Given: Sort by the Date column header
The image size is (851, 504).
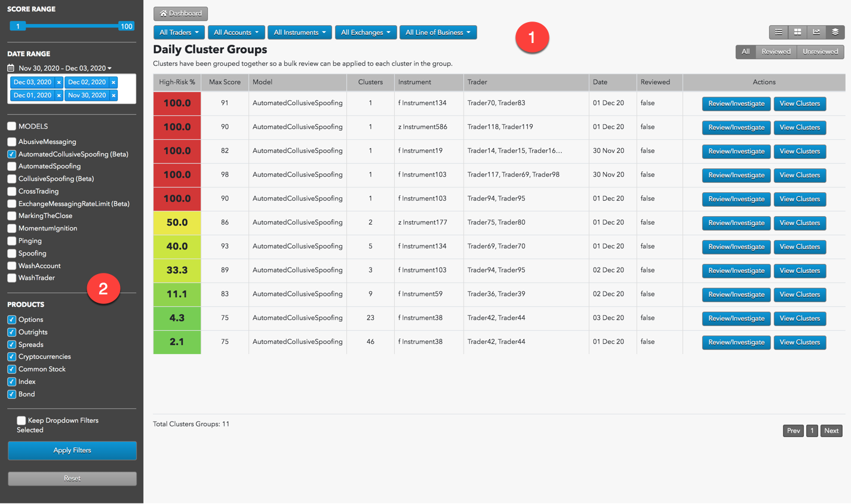Looking at the screenshot, I should [613, 82].
